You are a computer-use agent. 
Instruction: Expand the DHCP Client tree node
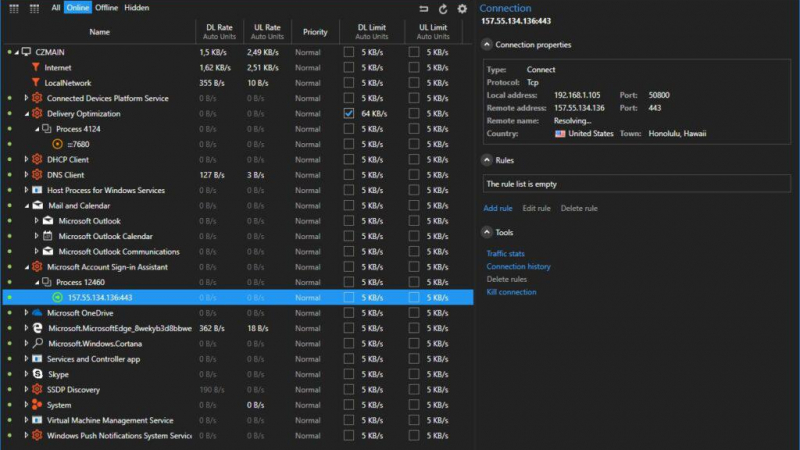coord(27,160)
